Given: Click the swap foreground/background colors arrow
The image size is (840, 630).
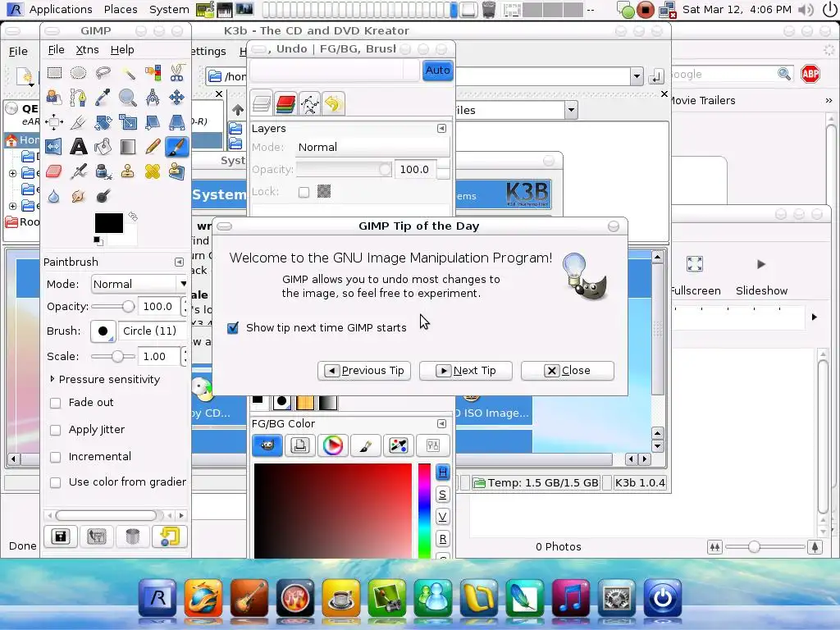Looking at the screenshot, I should point(133,217).
